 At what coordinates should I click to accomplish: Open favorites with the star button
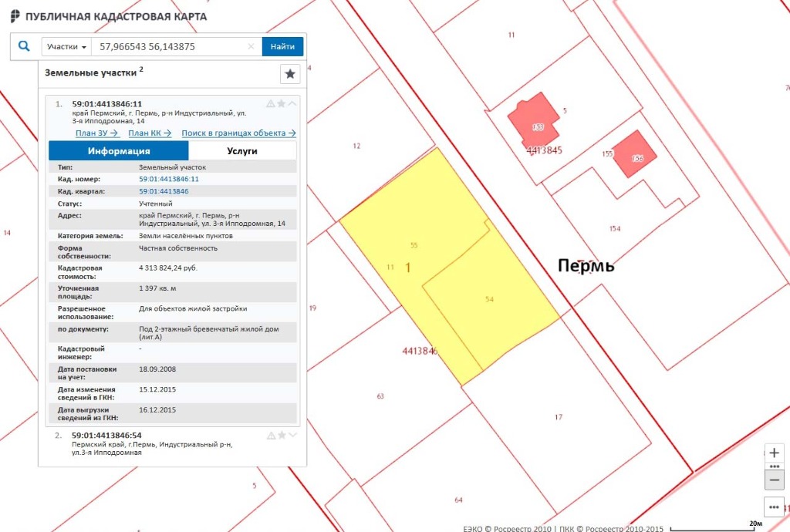290,74
